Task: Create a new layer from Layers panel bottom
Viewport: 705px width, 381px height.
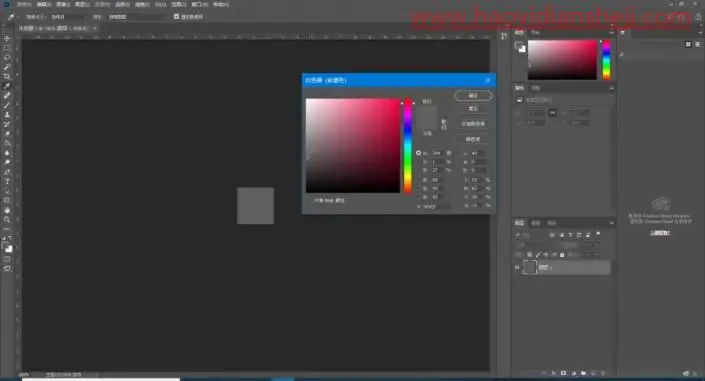Action: point(593,373)
